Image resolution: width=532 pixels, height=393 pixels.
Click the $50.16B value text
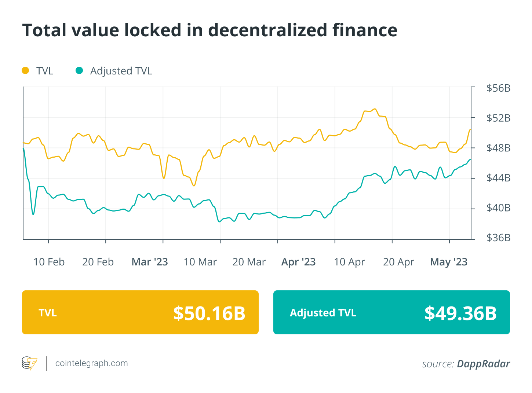pyautogui.click(x=209, y=313)
